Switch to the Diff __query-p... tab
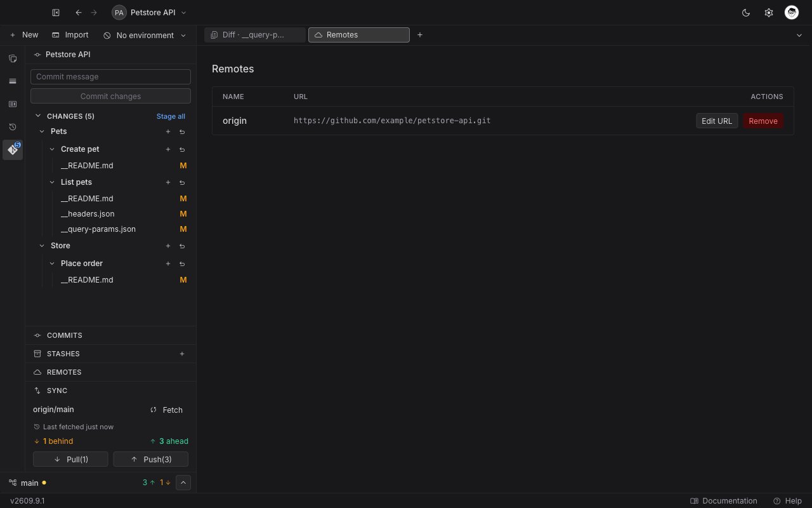812x508 pixels. click(x=255, y=35)
